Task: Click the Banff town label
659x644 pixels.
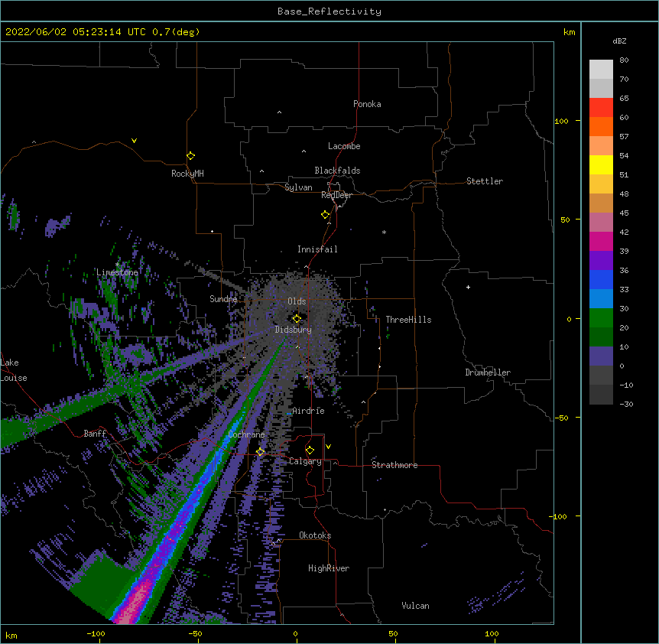Action: 95,434
